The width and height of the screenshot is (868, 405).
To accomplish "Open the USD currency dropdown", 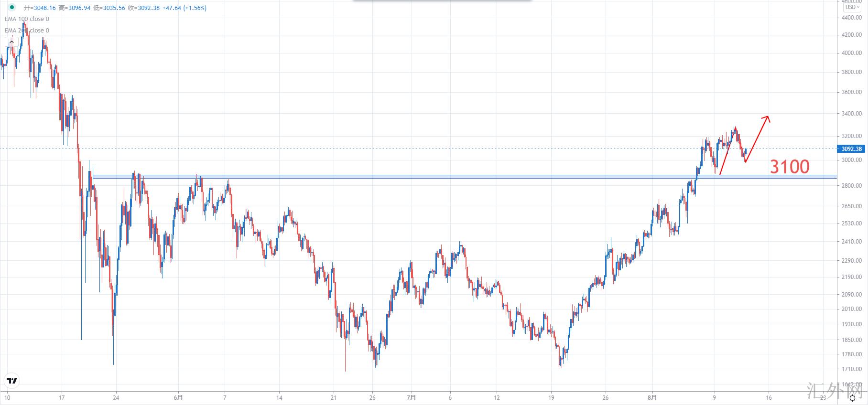I will pyautogui.click(x=852, y=7).
